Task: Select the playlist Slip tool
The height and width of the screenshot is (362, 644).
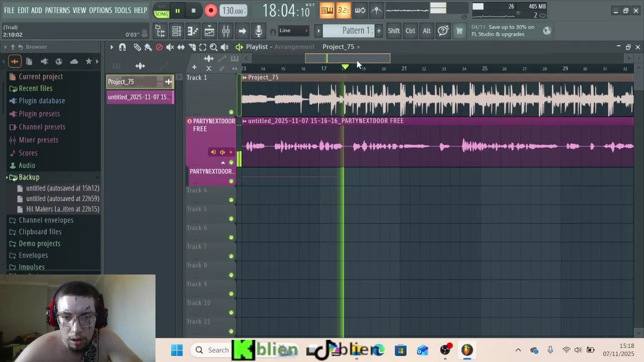Action: pos(181,47)
